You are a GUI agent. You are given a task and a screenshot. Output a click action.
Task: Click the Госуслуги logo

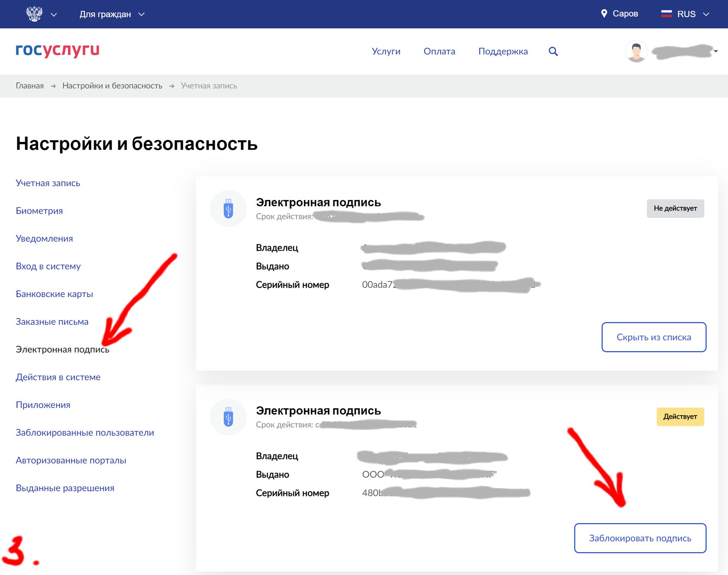pyautogui.click(x=57, y=50)
